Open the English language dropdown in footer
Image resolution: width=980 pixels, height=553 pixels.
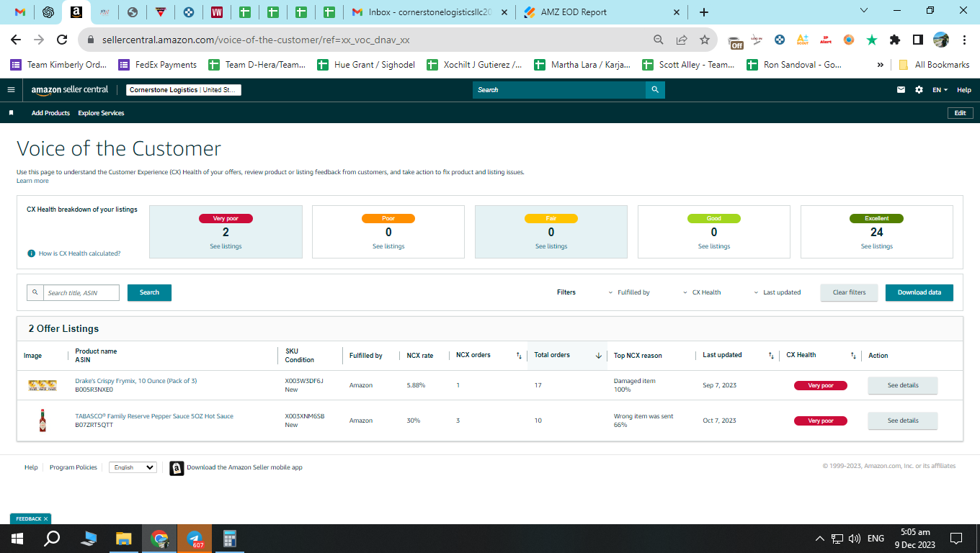pyautogui.click(x=133, y=467)
